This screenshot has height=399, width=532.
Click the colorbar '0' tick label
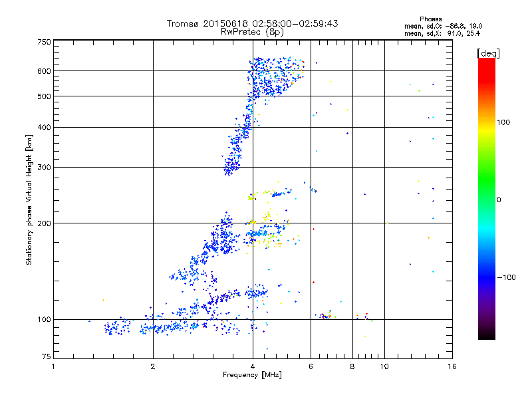[x=499, y=199]
